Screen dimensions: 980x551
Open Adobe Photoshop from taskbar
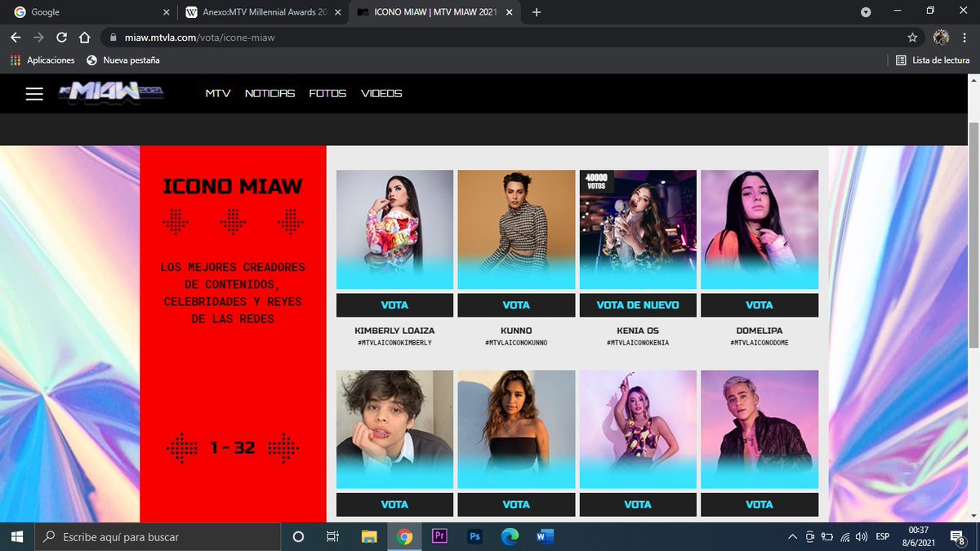[474, 536]
